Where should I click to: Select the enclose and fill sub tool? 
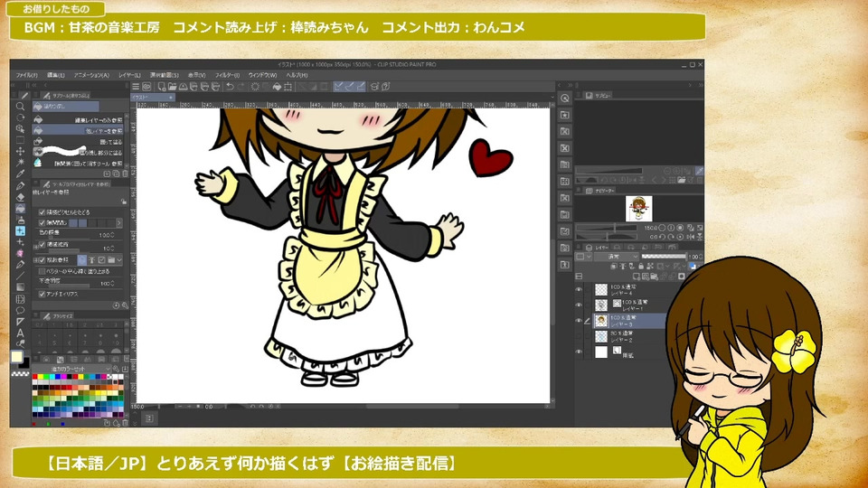click(78, 141)
